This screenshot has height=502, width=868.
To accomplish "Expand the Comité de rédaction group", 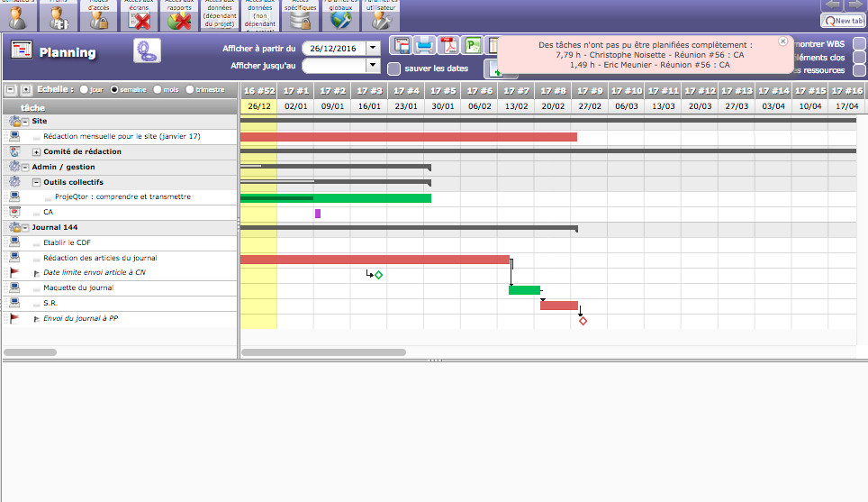I will pos(37,151).
